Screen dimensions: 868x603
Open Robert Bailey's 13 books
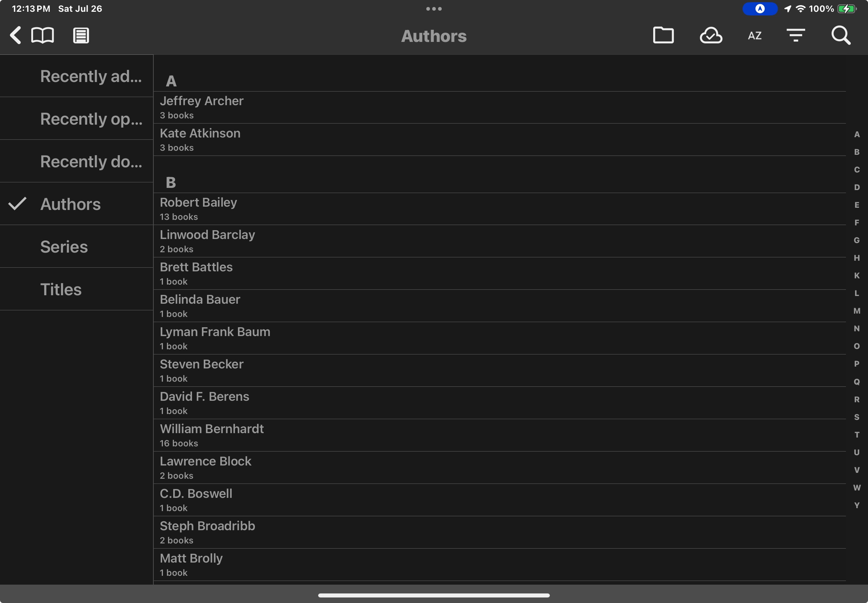(x=198, y=208)
